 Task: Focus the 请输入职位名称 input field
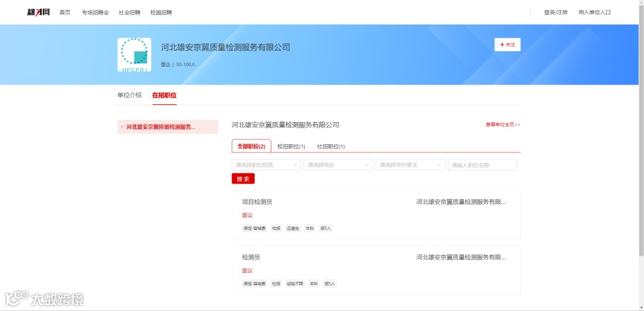482,165
